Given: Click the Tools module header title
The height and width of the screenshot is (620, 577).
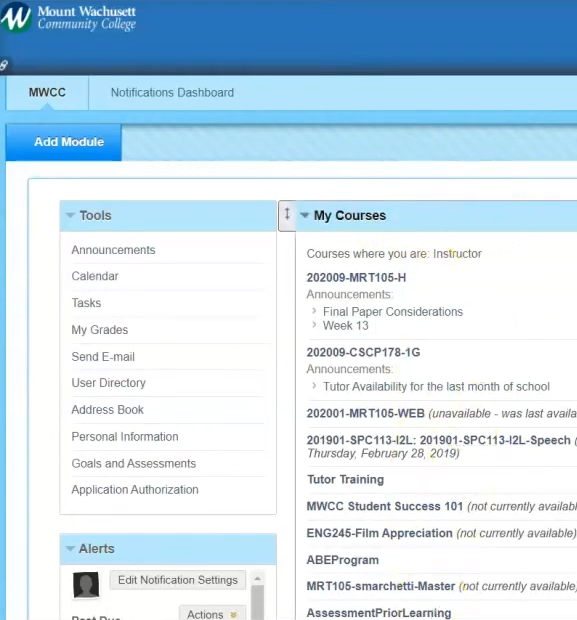Looking at the screenshot, I should click(95, 215).
